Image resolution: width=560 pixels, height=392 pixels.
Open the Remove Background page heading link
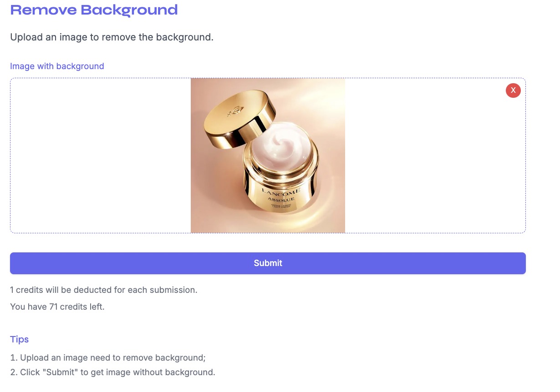pyautogui.click(x=94, y=10)
